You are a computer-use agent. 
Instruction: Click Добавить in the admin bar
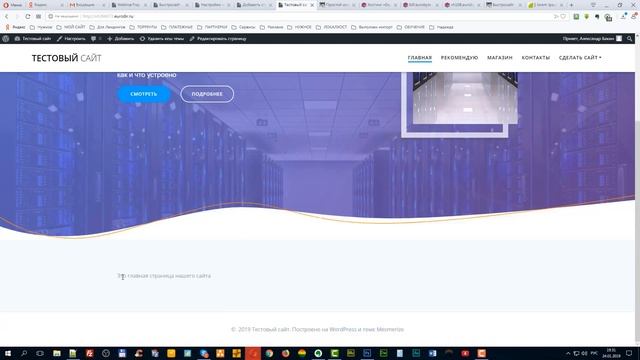point(121,39)
